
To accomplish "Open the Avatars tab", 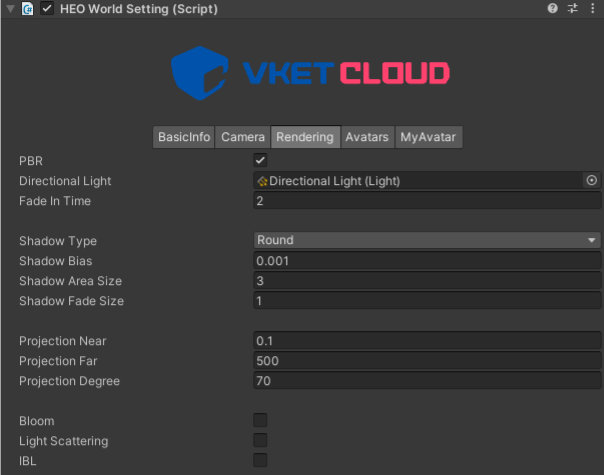I will pyautogui.click(x=367, y=137).
